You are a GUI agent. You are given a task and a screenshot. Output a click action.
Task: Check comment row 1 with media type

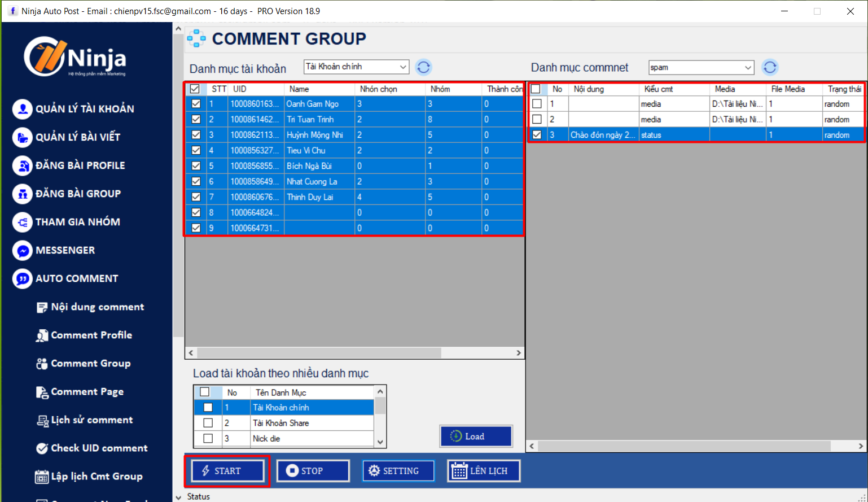(537, 104)
